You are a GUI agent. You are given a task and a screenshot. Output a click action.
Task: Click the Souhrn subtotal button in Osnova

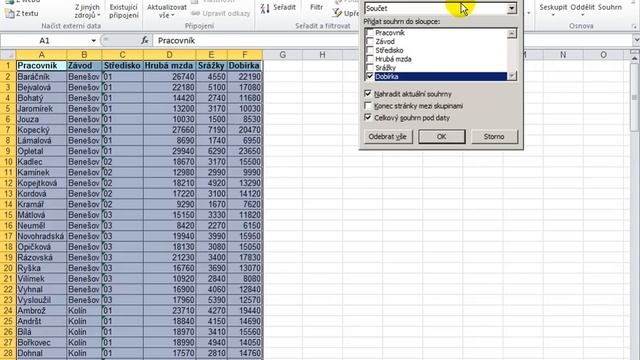(610, 7)
